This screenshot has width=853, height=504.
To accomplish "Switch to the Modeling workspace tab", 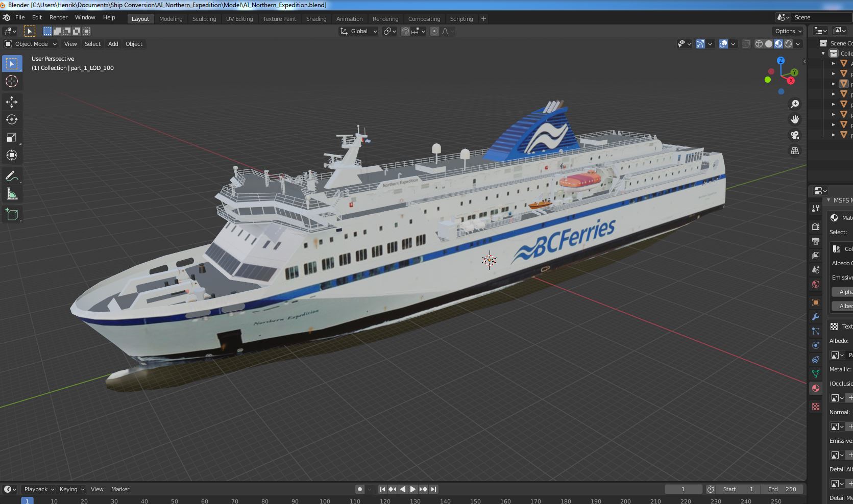I will (170, 19).
